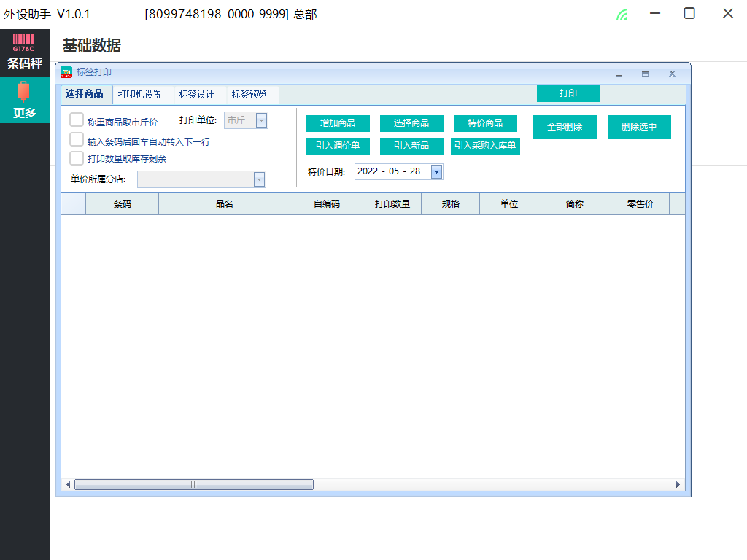Open the 特价日期 date picker dropdown

(436, 172)
